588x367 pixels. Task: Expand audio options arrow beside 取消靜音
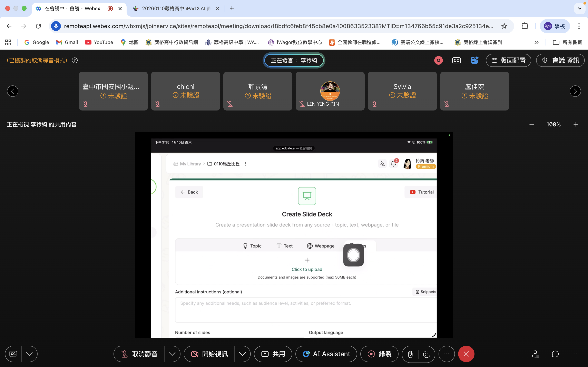point(172,354)
